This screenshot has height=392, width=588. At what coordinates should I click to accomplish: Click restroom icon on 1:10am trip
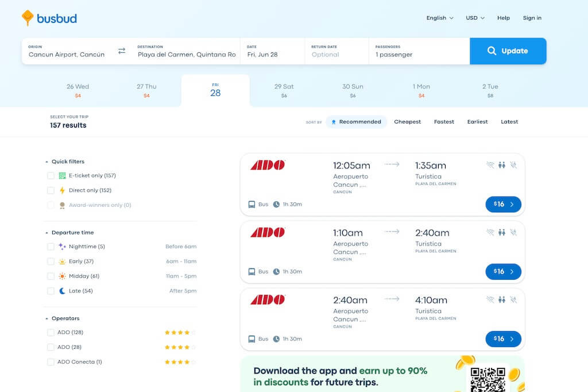point(502,232)
